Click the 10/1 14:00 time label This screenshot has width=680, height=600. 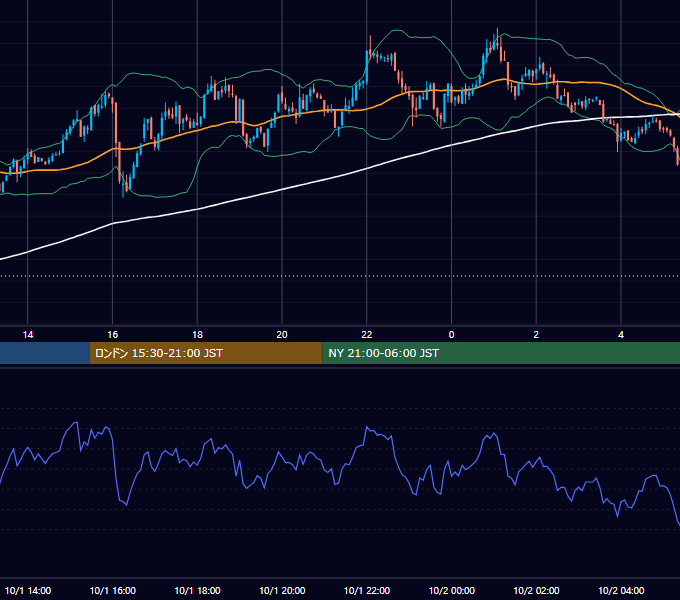click(x=28, y=590)
